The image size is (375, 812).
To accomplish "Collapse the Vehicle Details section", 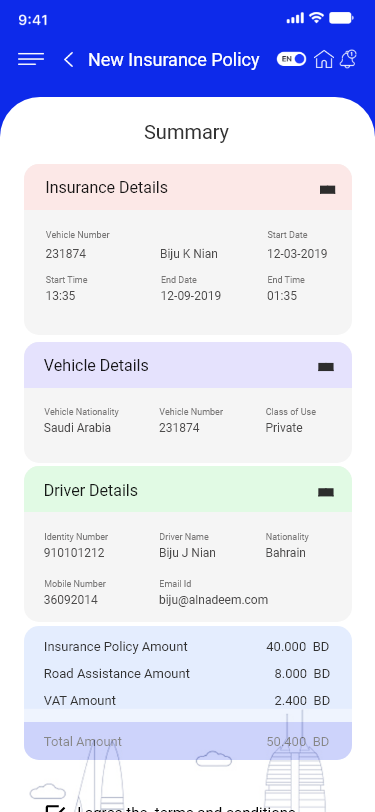I will [326, 367].
